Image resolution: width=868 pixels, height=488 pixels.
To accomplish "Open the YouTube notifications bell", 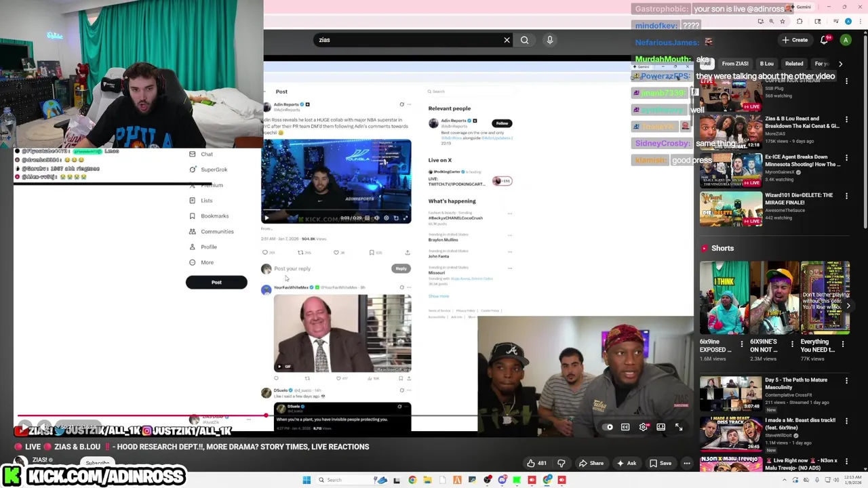I will coord(825,40).
